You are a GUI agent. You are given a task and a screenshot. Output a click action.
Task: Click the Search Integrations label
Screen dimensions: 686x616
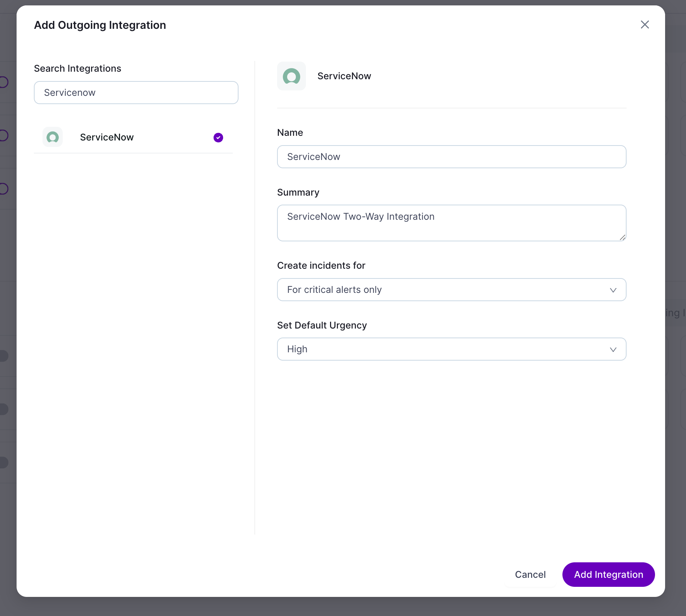pos(77,68)
